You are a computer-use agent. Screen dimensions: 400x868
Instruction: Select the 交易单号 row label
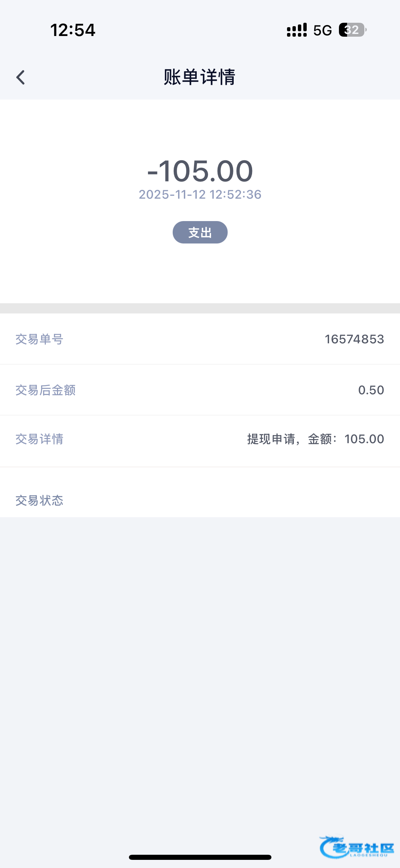pyautogui.click(x=39, y=339)
